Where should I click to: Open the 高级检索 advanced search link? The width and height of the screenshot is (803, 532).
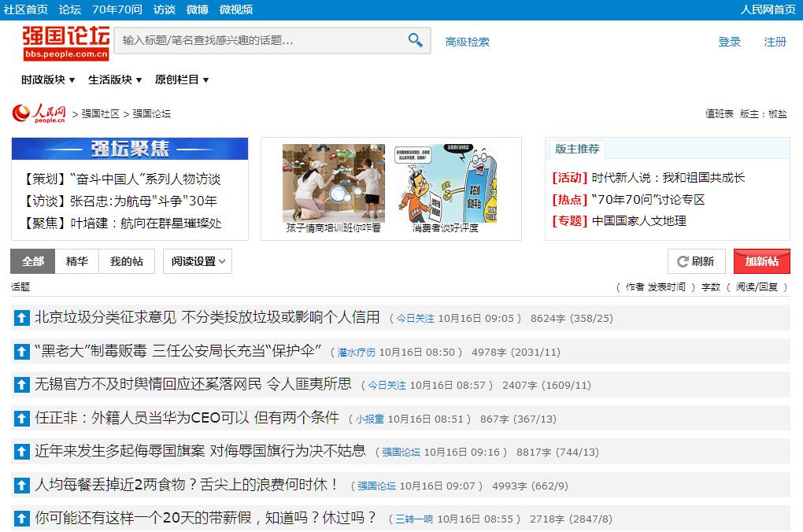(x=467, y=42)
